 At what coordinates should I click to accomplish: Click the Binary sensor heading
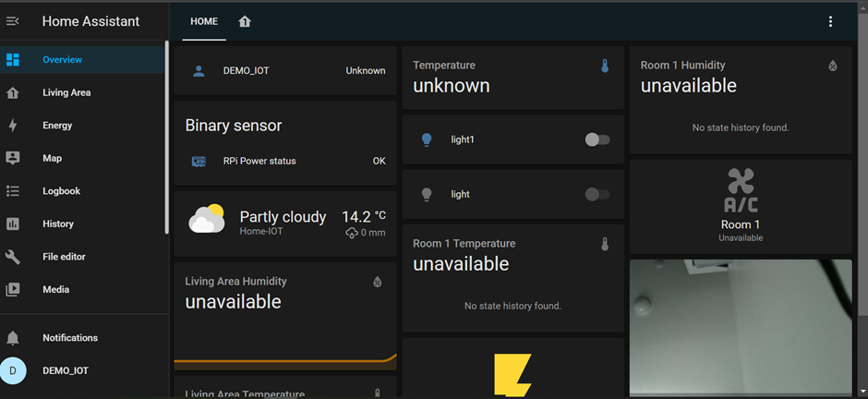point(234,126)
